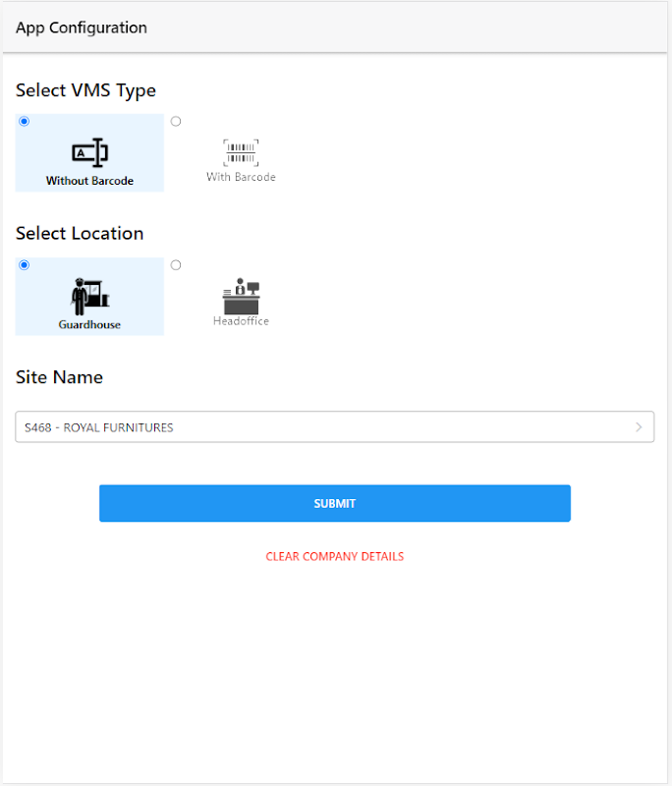Click the 'Without Barcode' text label

click(x=89, y=181)
